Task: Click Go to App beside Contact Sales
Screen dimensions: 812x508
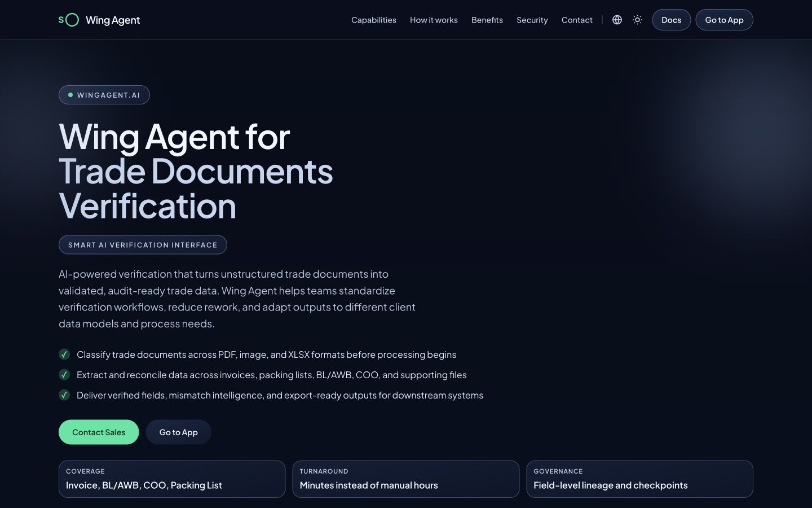Action: coord(178,432)
